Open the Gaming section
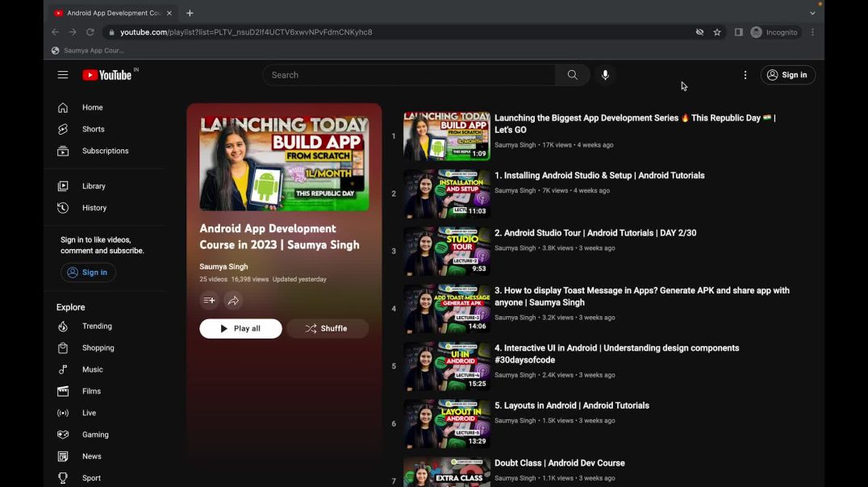This screenshot has height=487, width=868. coord(95,434)
